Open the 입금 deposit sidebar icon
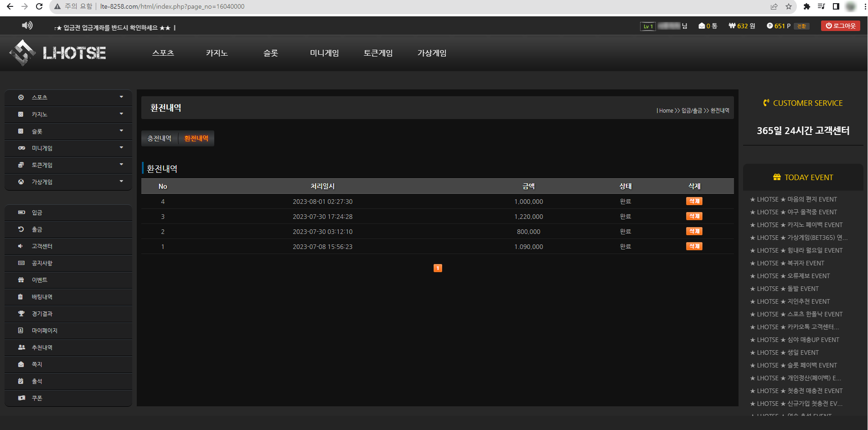The height and width of the screenshot is (430, 868). 21,212
